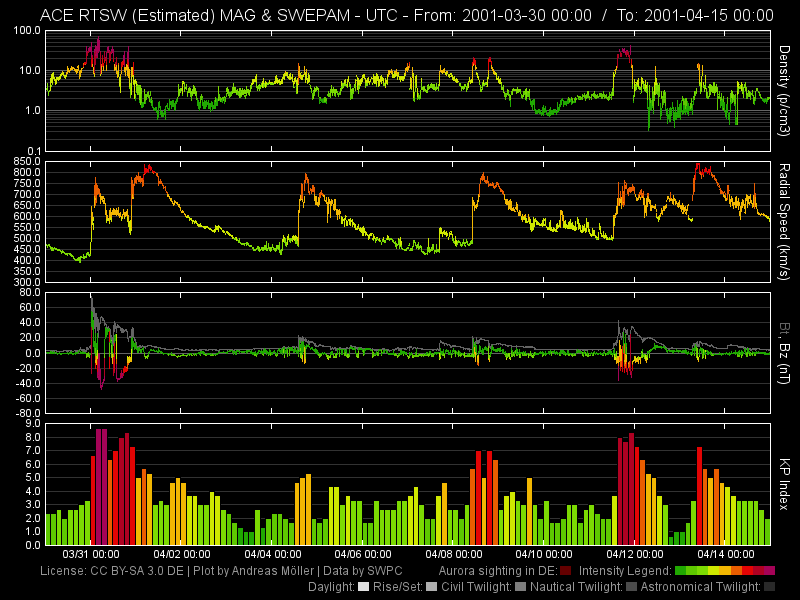Click the '9.0' KP Index axis value

(x=33, y=423)
